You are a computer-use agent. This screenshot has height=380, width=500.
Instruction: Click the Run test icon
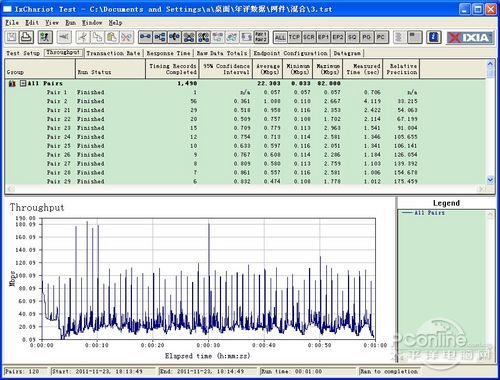pyautogui.click(x=45, y=37)
